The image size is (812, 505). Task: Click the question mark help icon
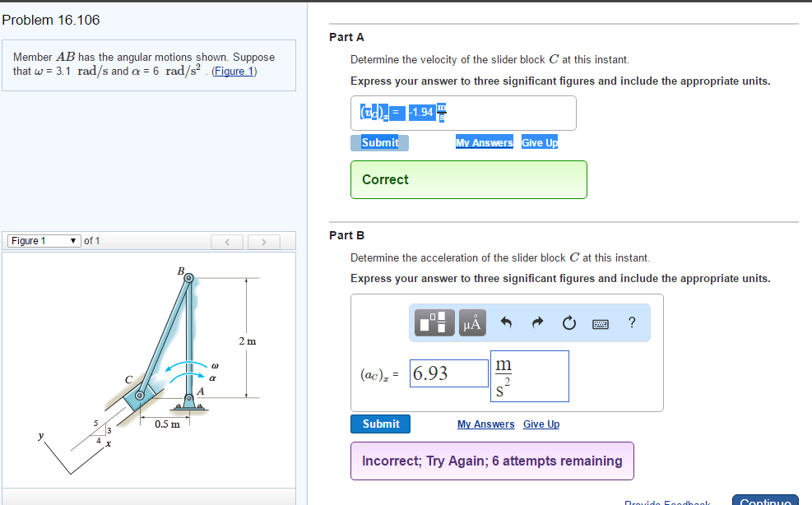click(631, 322)
